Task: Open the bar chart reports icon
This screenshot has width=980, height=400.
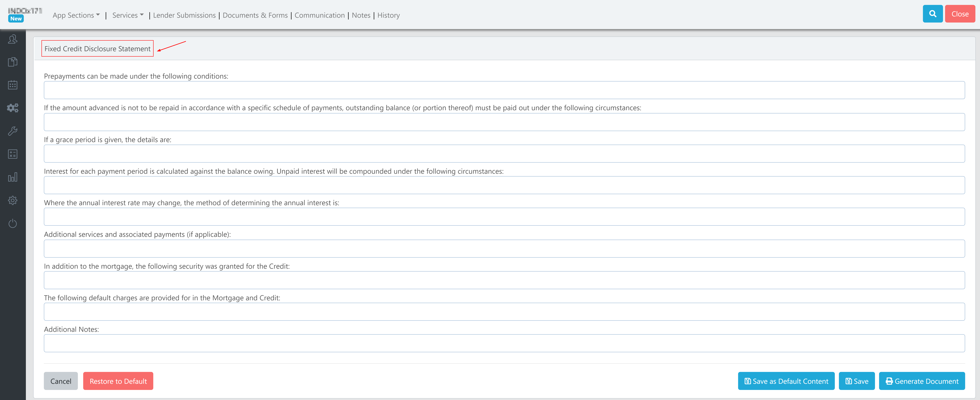Action: [13, 177]
